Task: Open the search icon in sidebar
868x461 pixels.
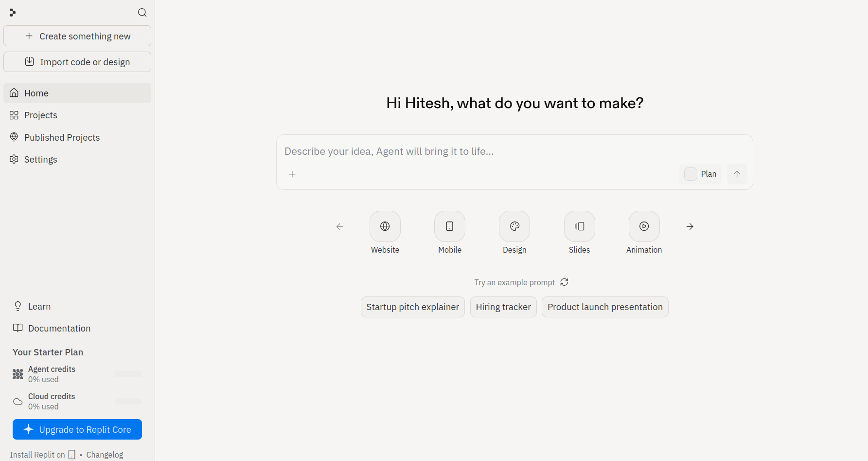Action: 142,13
